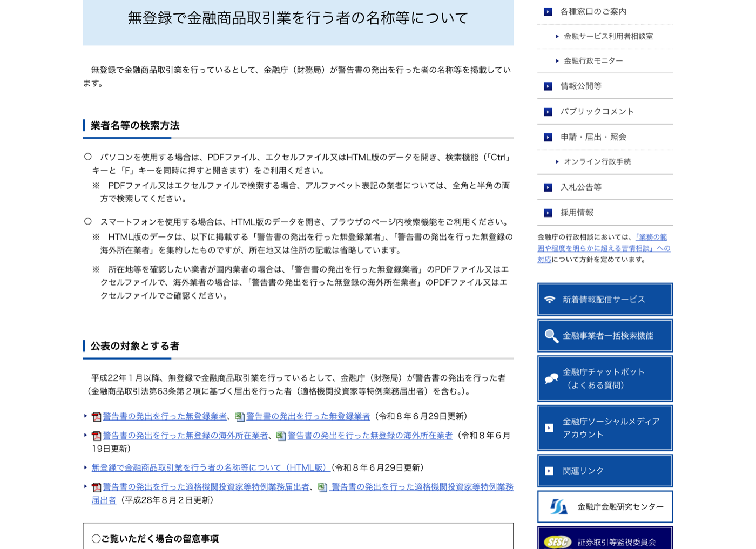
Task: Click arrow icon beside 情報公開等
Action: coord(548,86)
